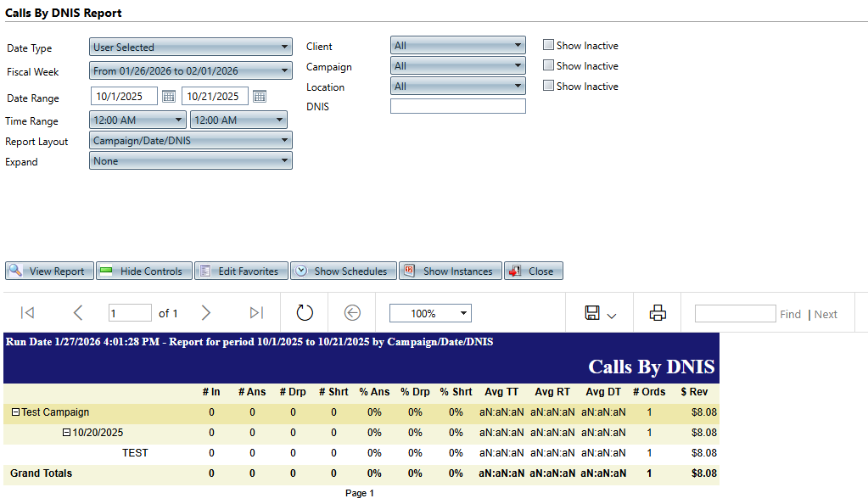Go to first page of report

[27, 313]
